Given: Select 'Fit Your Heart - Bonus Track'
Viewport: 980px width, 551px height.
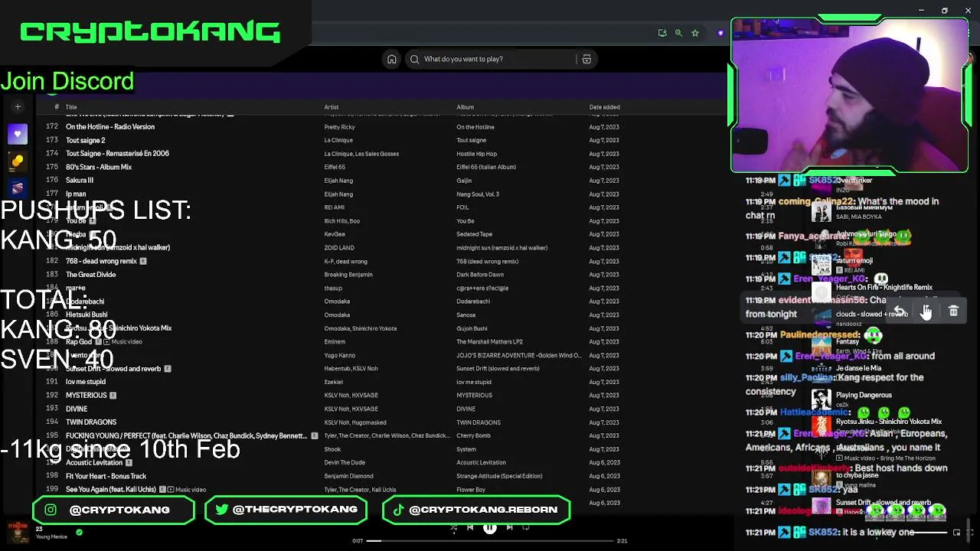Looking at the screenshot, I should [106, 476].
